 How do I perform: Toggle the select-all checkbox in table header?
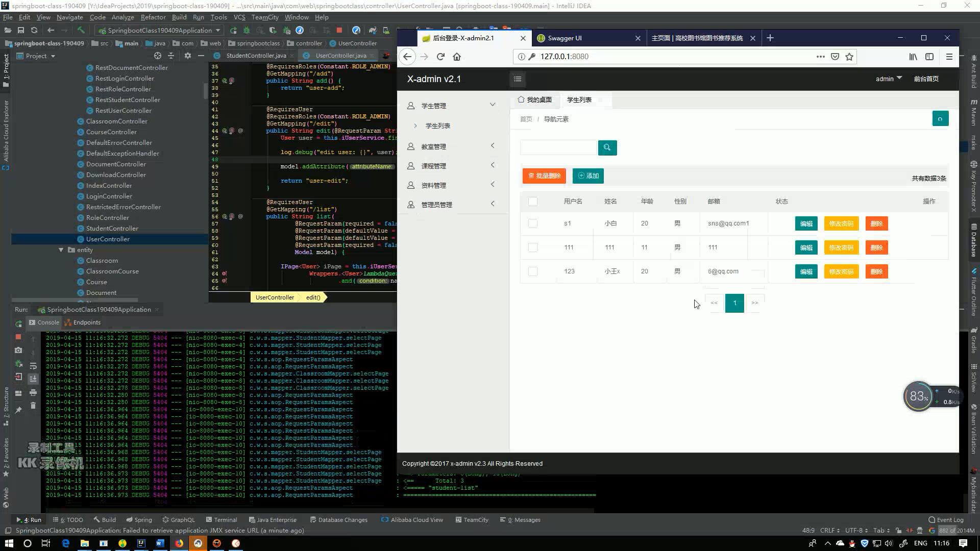(533, 201)
